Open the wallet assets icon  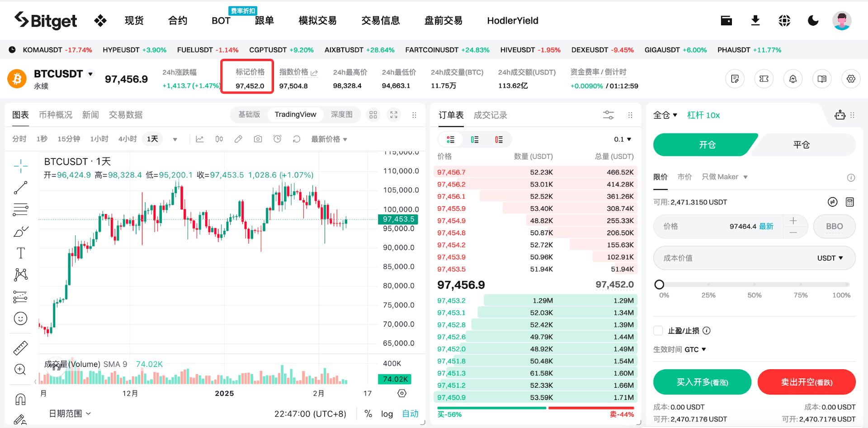tap(726, 20)
